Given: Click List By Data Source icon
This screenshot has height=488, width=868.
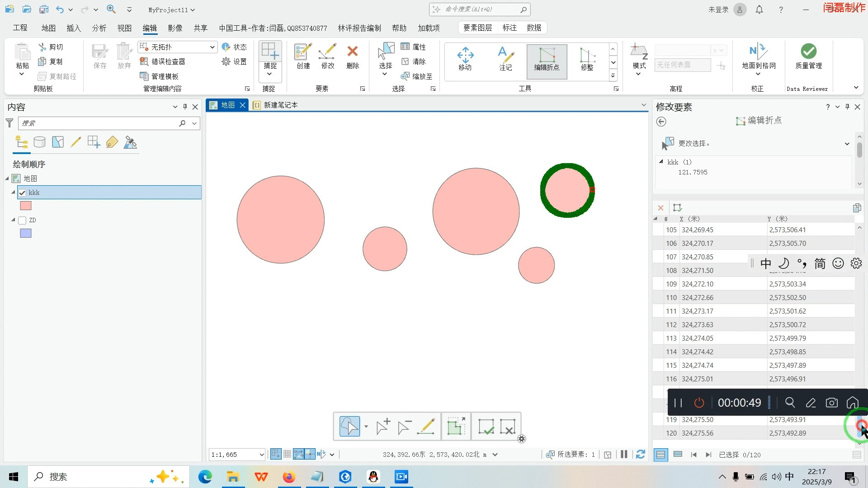Looking at the screenshot, I should (40, 142).
